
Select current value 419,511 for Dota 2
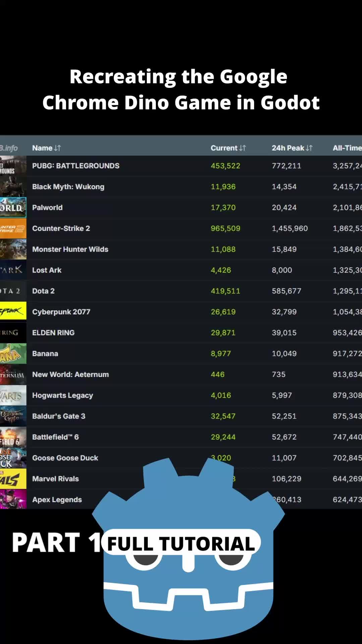(x=225, y=291)
